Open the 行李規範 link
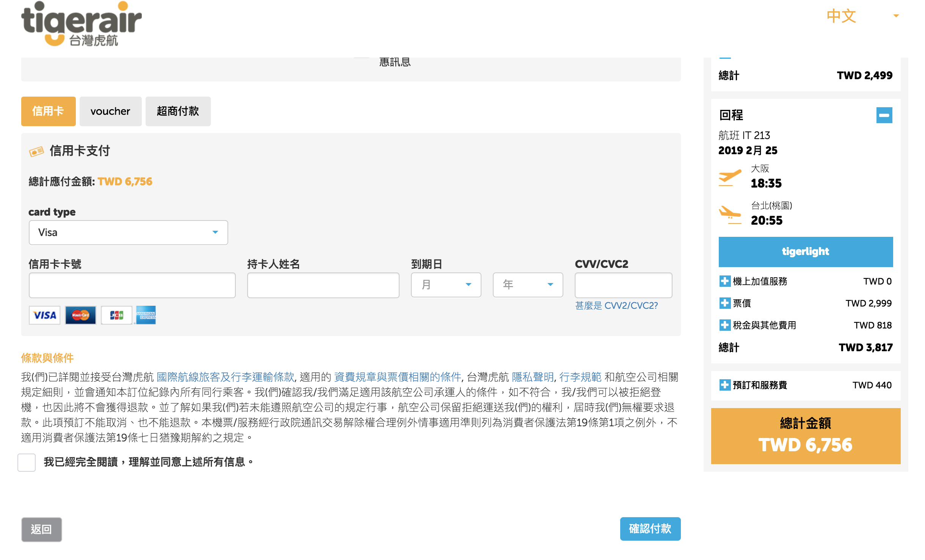Viewport: 925px width, 560px height. (x=580, y=377)
